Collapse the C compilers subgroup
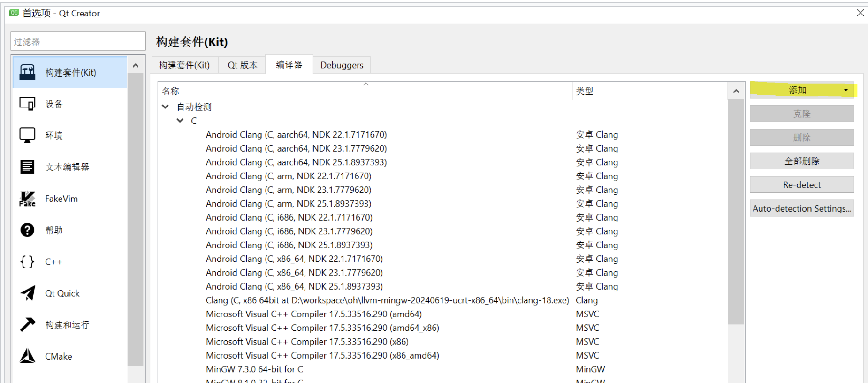This screenshot has width=868, height=383. pos(180,121)
